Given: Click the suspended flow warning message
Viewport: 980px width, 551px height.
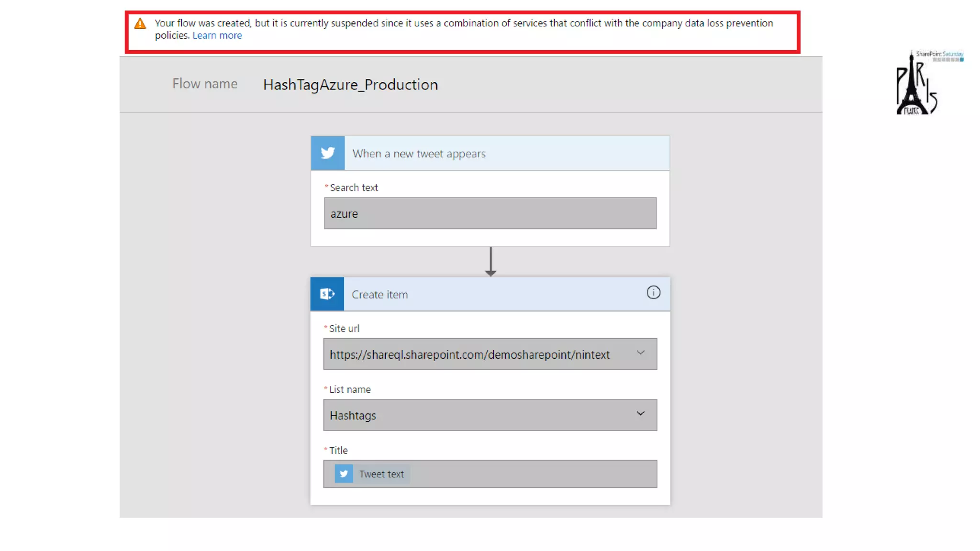Looking at the screenshot, I should tap(463, 23).
